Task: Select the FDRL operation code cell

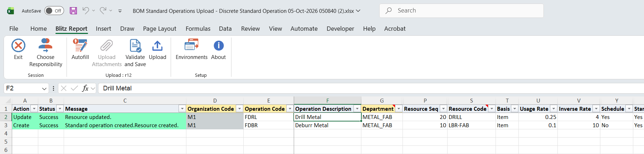Action: pos(268,117)
